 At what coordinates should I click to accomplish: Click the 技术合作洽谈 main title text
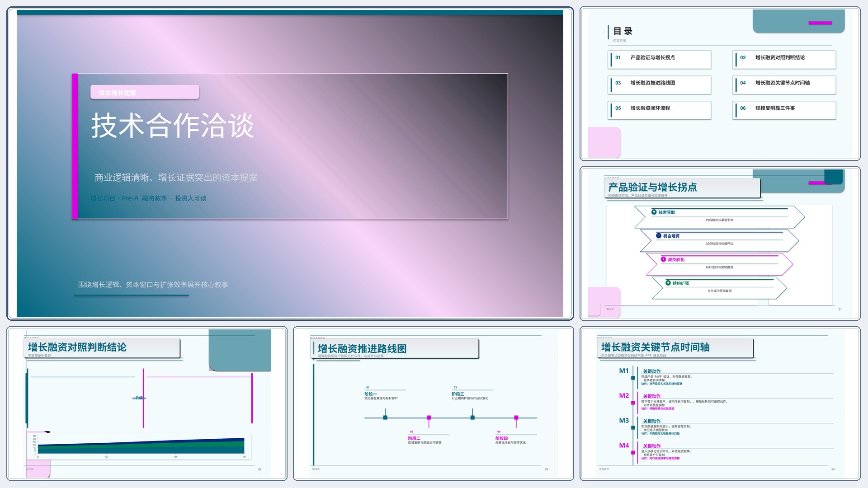click(x=173, y=125)
